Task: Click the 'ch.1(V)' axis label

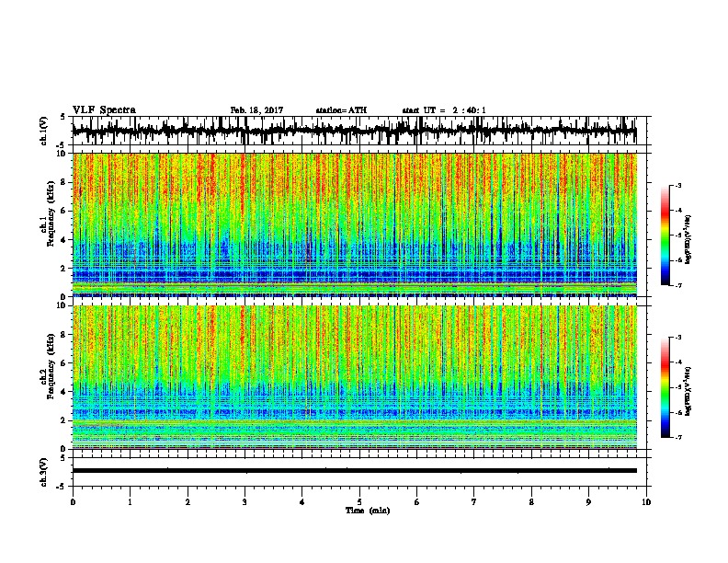Action: click(x=44, y=131)
